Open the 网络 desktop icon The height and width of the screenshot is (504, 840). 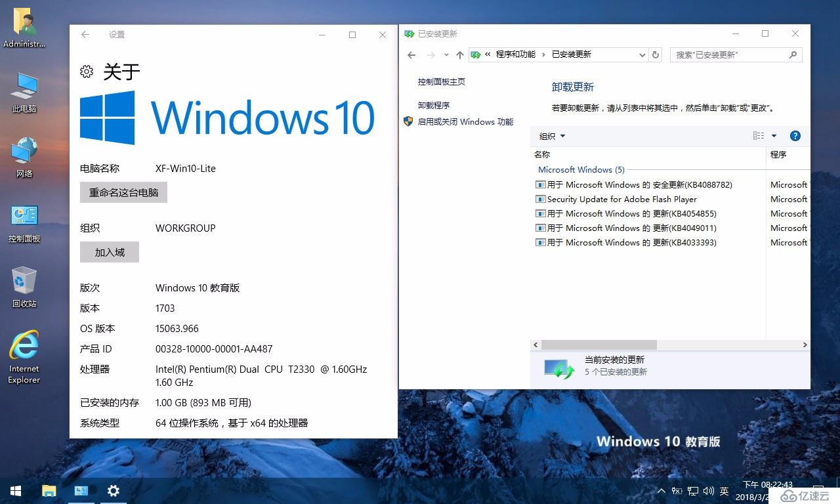24,157
